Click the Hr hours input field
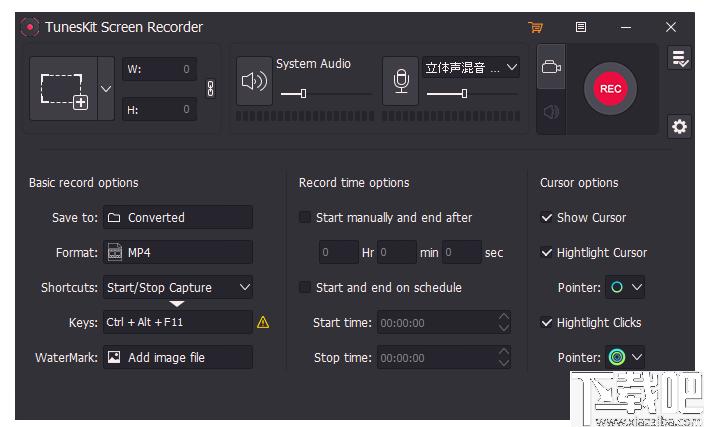This screenshot has width=706, height=427. point(339,252)
